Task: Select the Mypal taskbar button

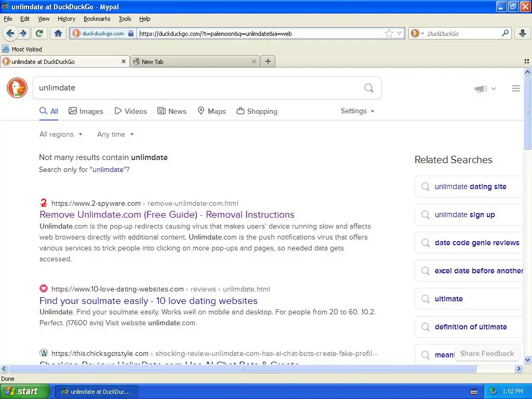Action: coord(96,392)
